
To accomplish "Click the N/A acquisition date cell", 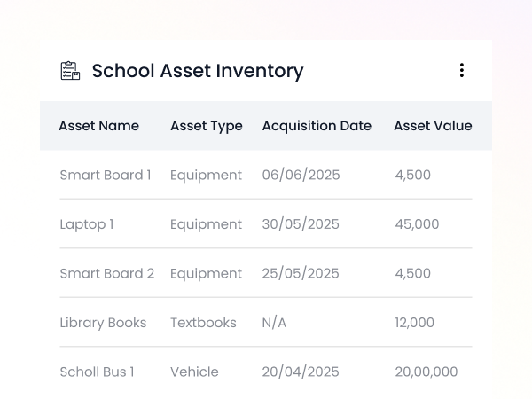I will (274, 323).
